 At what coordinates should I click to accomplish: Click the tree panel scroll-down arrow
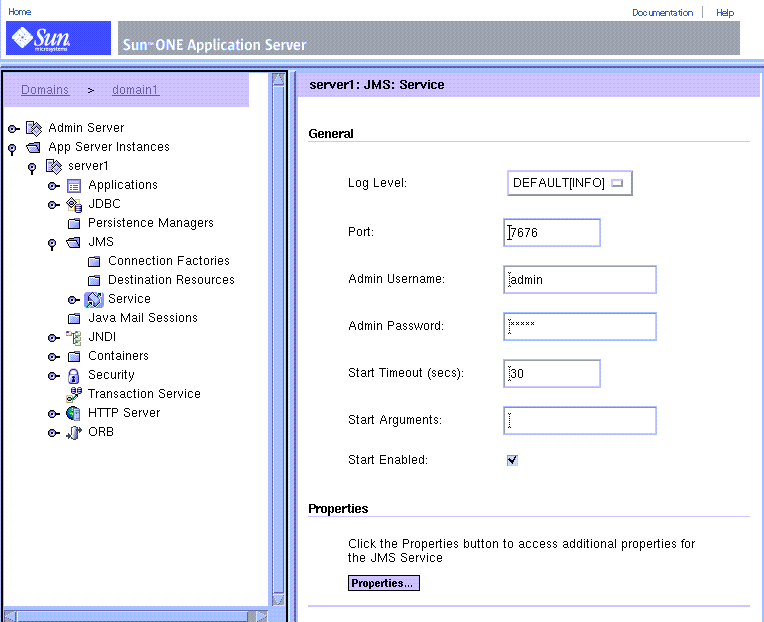[x=278, y=600]
